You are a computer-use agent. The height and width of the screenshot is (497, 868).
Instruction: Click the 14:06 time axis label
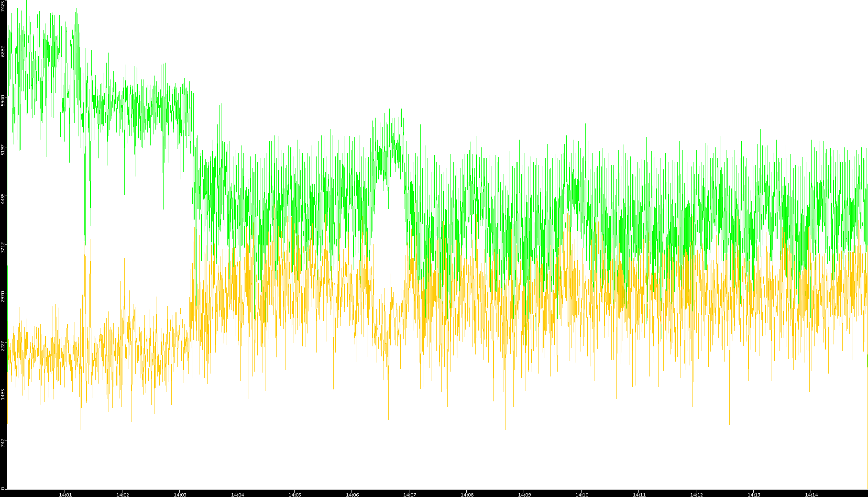click(352, 495)
